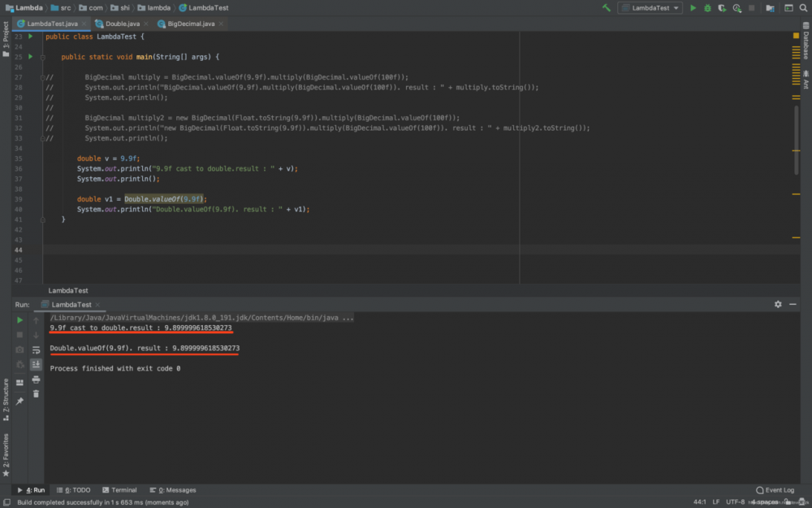
Task: Switch to the Double.java editor tab
Action: 121,24
